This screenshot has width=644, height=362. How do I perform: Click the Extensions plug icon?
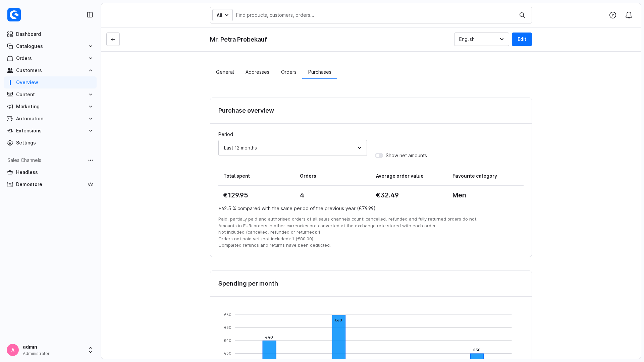click(10, 131)
